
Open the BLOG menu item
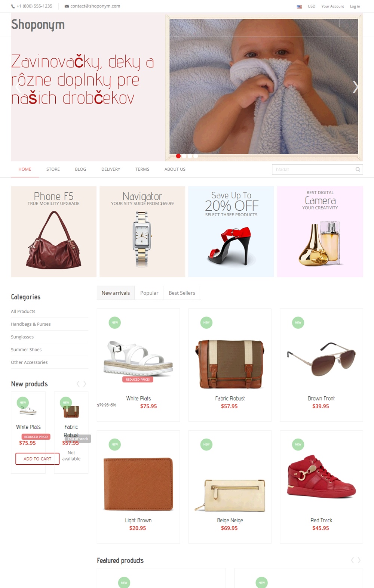(80, 169)
